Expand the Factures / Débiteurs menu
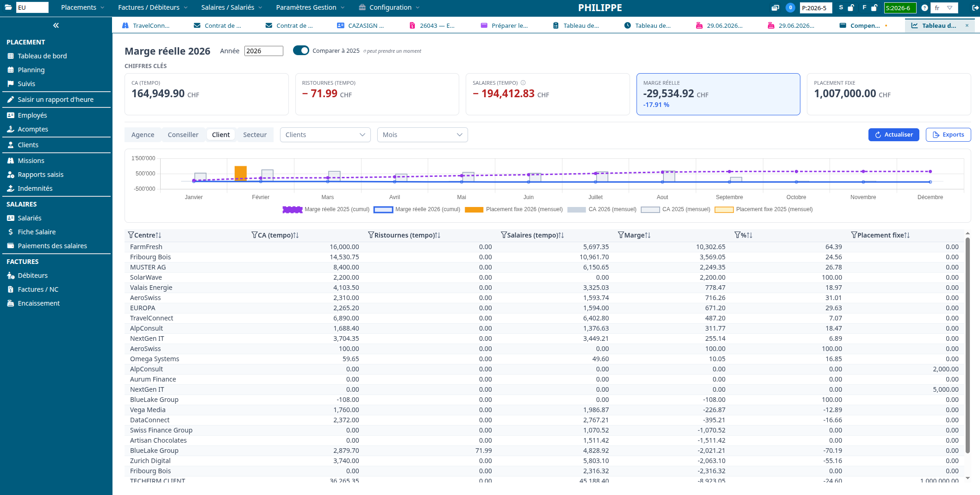Image resolution: width=980 pixels, height=495 pixels. [x=153, y=7]
